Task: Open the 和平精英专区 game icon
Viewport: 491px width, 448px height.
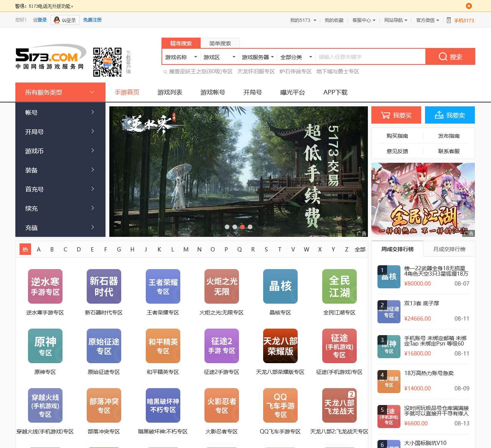Action: (x=163, y=346)
